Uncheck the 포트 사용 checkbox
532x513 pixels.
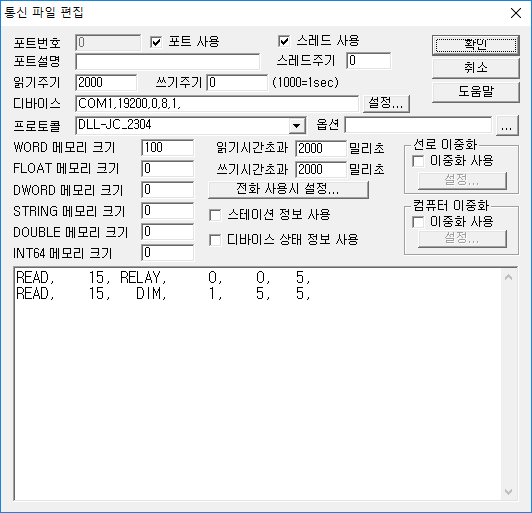(156, 42)
